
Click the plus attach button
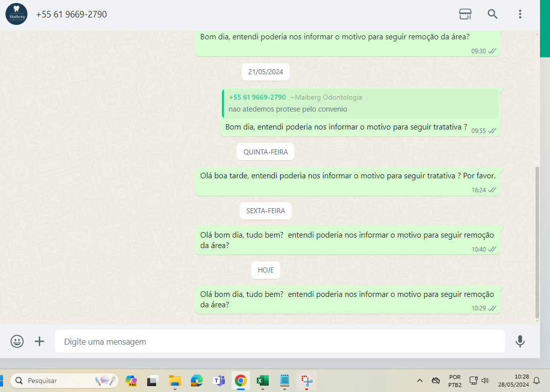coord(39,341)
